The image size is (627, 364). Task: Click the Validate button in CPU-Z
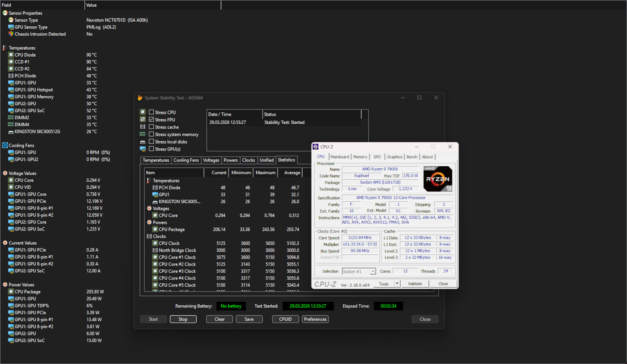click(415, 284)
